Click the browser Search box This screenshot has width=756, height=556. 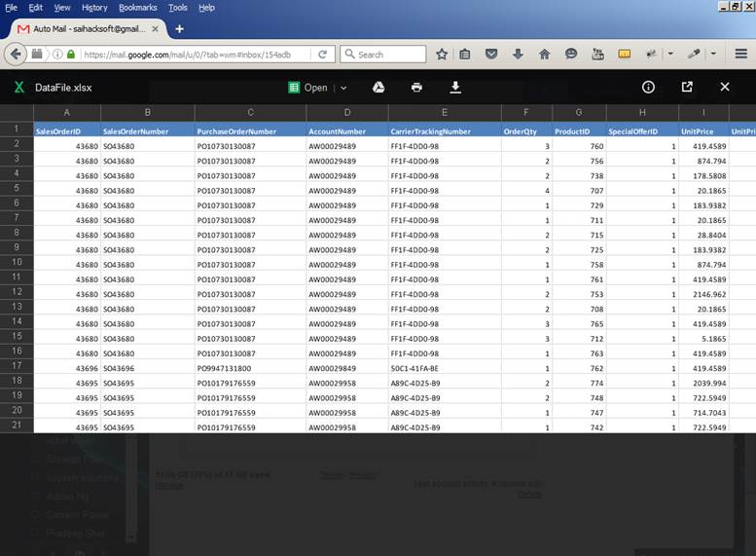pos(383,55)
